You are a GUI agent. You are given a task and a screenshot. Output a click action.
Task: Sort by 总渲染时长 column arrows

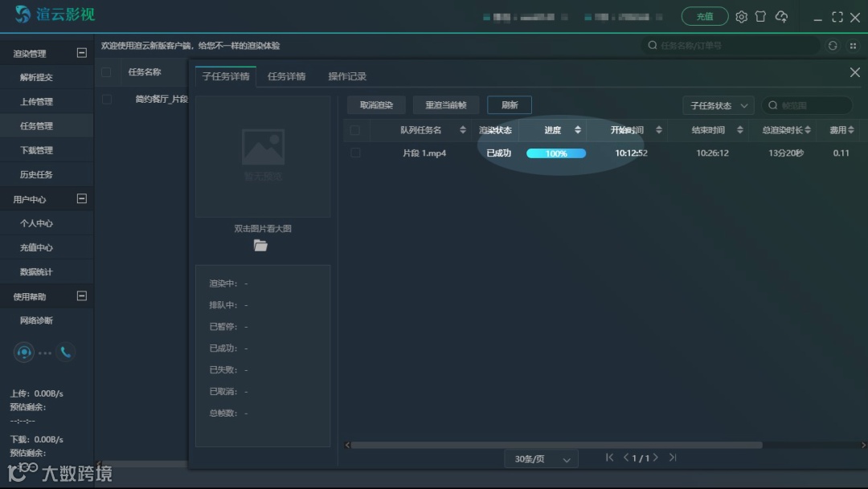(x=809, y=130)
